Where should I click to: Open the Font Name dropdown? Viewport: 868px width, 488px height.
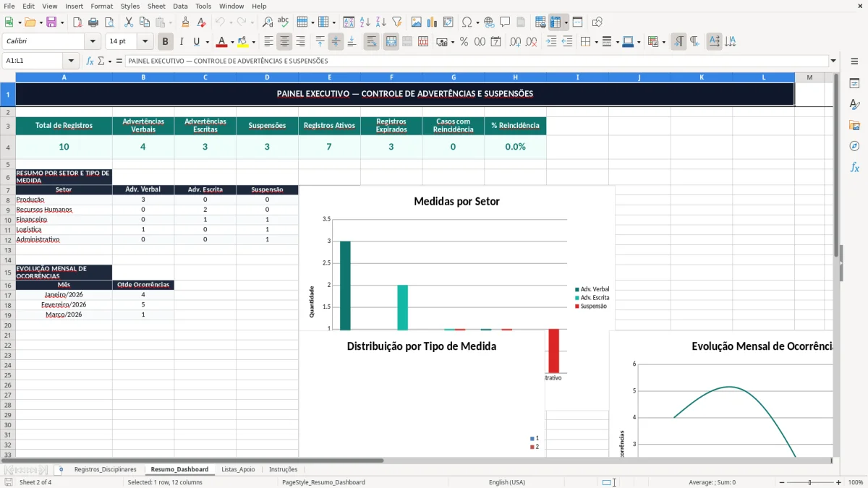coord(93,42)
